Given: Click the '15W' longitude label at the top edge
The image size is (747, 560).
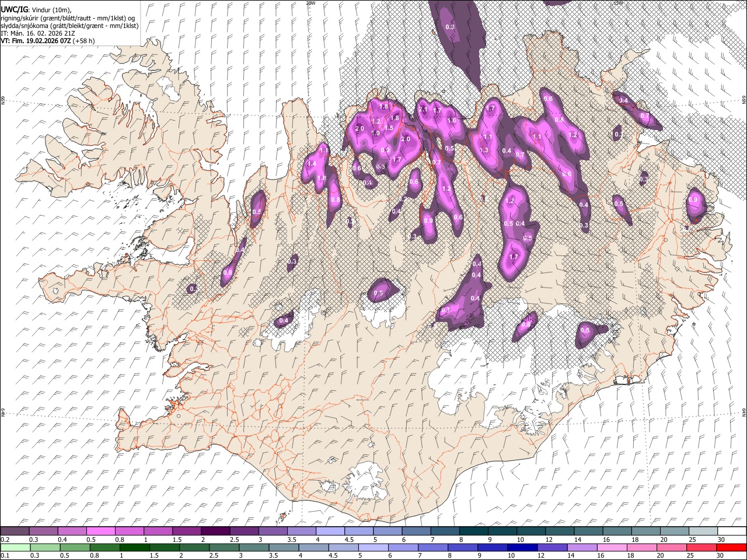Looking at the screenshot, I should pyautogui.click(x=618, y=3).
